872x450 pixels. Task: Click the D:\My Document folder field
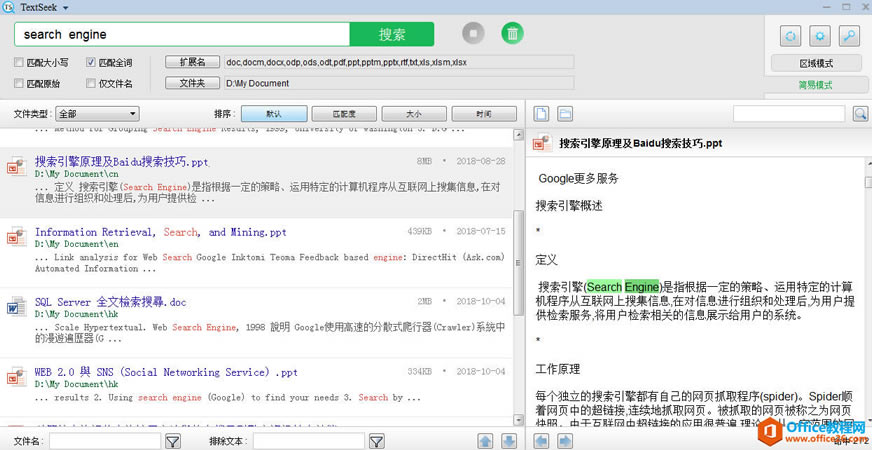[398, 83]
